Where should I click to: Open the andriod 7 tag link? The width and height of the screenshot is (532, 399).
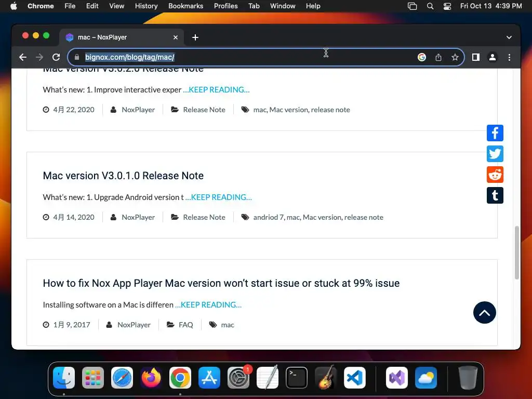click(x=269, y=217)
